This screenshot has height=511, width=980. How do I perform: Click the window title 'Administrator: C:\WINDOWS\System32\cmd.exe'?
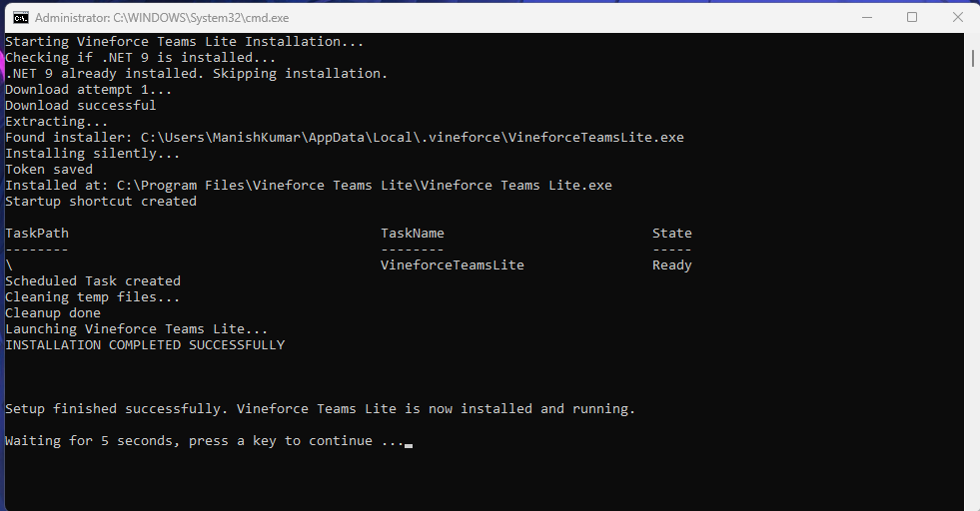(162, 18)
